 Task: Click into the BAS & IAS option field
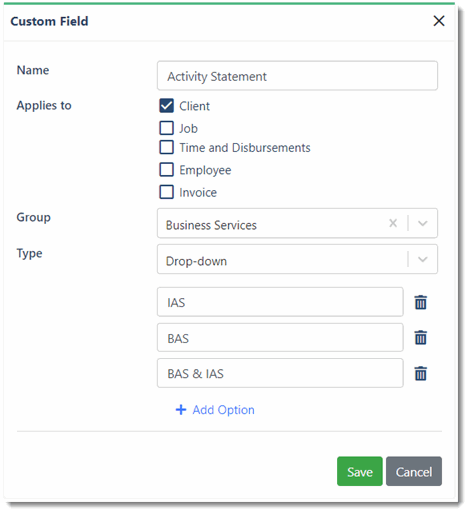coord(280,373)
